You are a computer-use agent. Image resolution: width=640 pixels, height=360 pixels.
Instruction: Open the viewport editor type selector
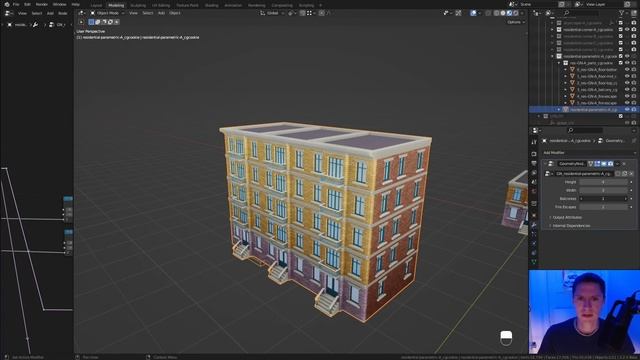82,13
